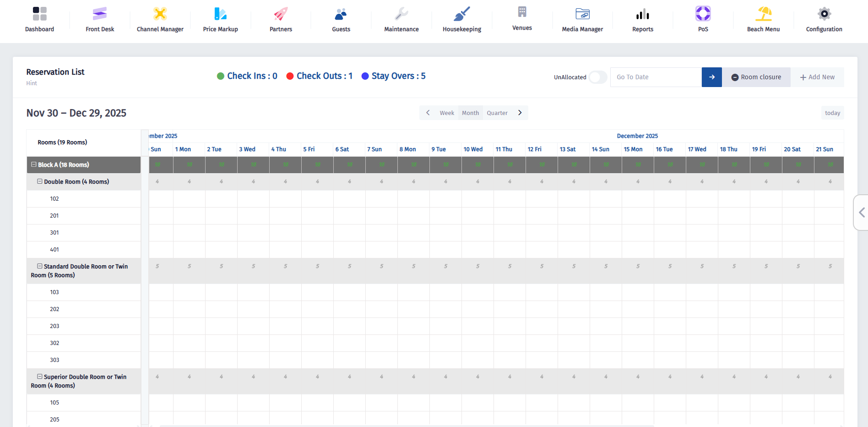The image size is (868, 427).
Task: Go to the next calendar period
Action: pos(520,113)
